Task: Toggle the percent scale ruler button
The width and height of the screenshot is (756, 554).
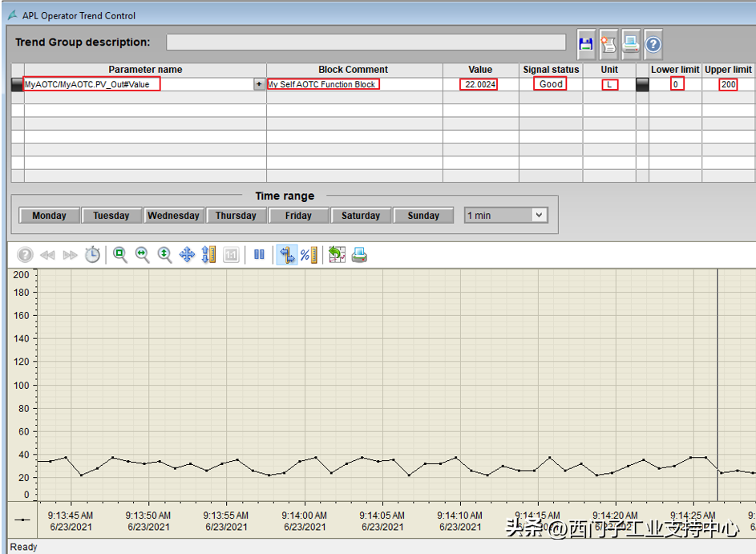Action: [309, 255]
